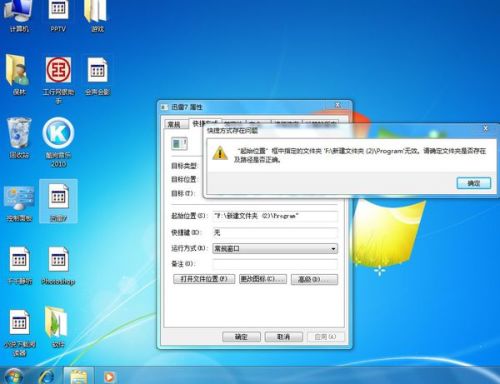This screenshot has width=500, height=384.
Task: Click the 快捷键 field showing 无
Action: 275,232
